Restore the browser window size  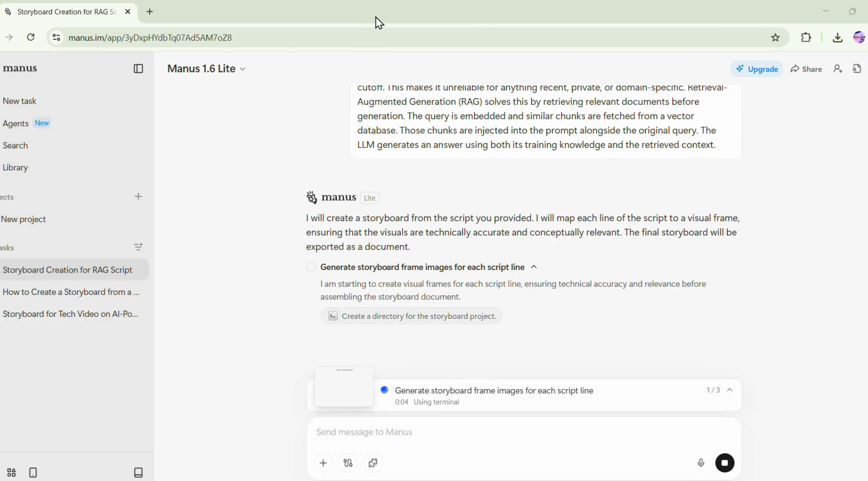[853, 11]
